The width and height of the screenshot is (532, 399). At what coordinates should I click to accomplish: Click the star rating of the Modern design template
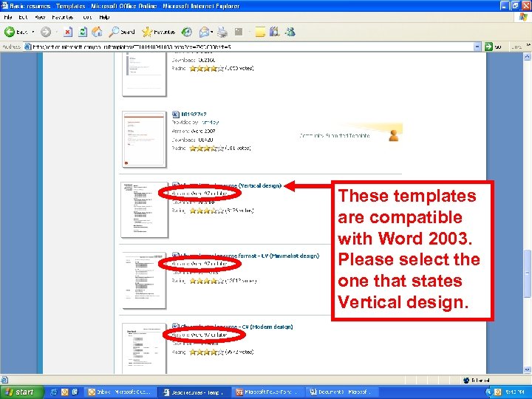[x=207, y=352]
